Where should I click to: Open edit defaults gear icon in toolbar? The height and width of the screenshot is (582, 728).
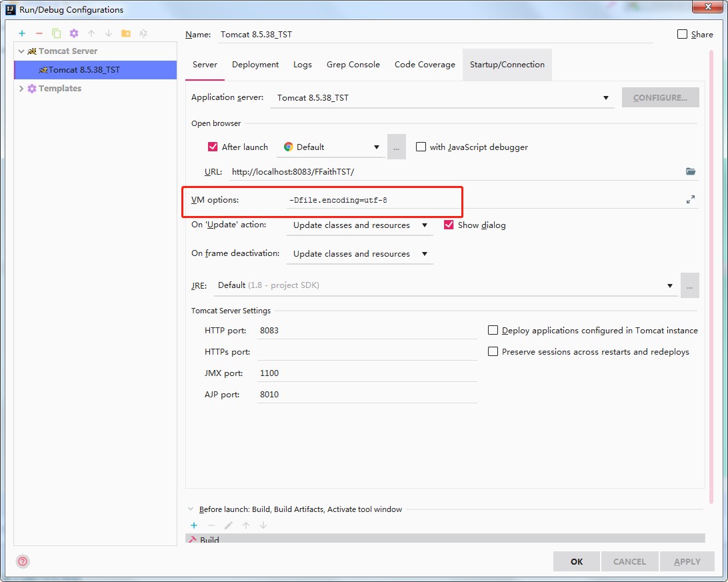point(74,33)
